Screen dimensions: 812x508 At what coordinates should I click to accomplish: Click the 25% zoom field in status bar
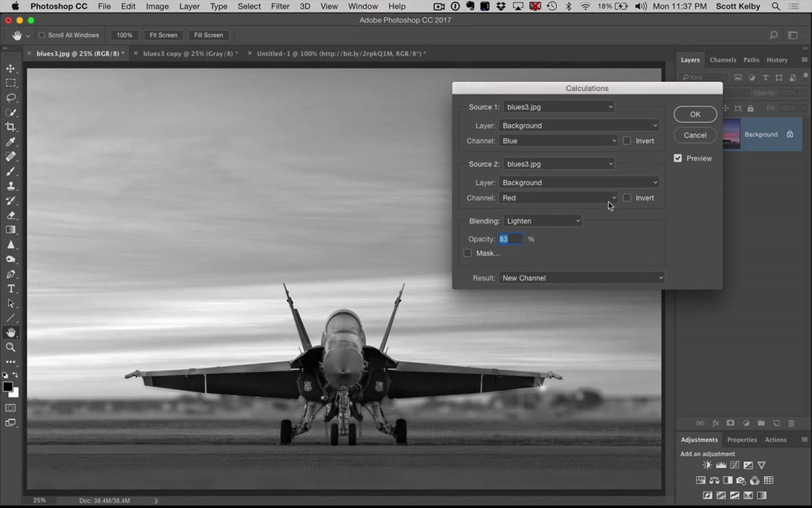(40, 501)
